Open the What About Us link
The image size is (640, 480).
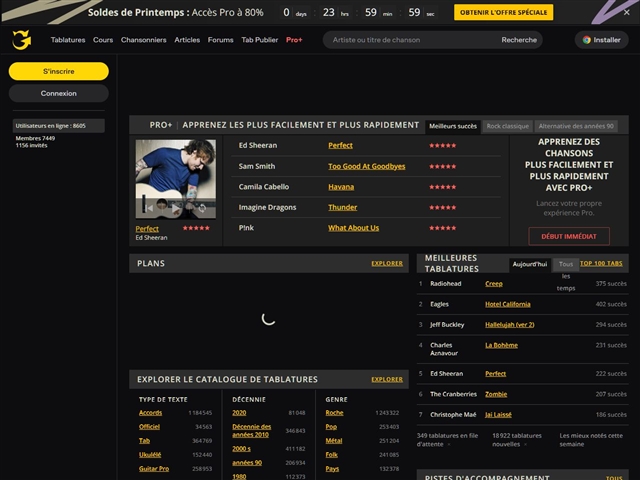coord(353,228)
